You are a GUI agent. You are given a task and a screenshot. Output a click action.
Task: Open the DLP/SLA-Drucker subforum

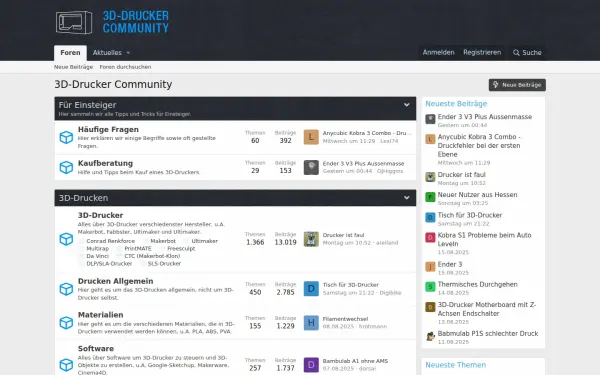pos(109,264)
